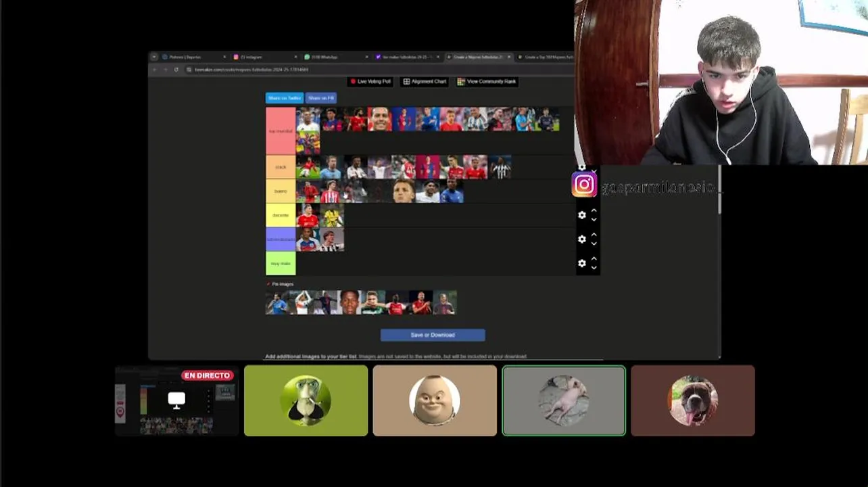This screenshot has width=868, height=487.
Task: Open the Alignment Chart
Action: tap(425, 81)
